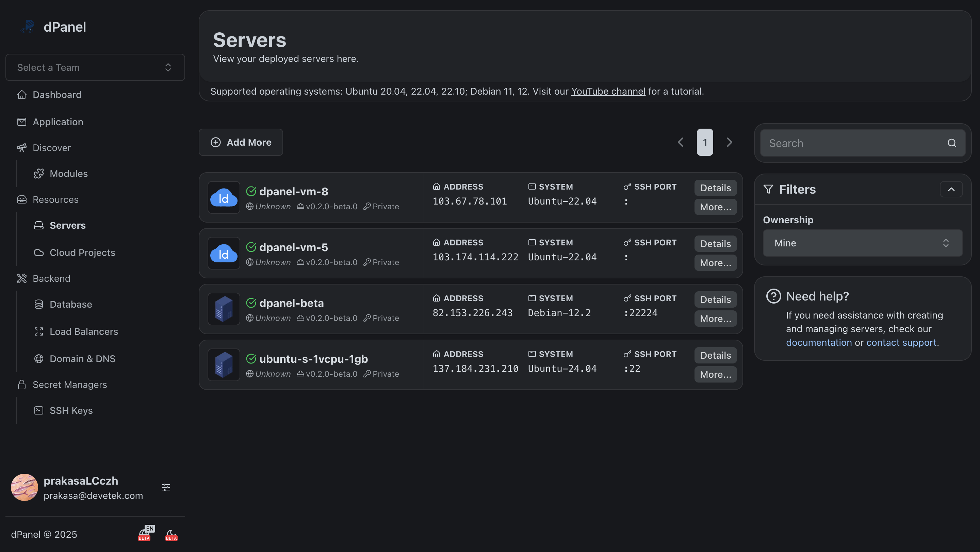Viewport: 980px width, 552px height.
Task: Open the Select a Team dropdown
Action: pyautogui.click(x=95, y=67)
